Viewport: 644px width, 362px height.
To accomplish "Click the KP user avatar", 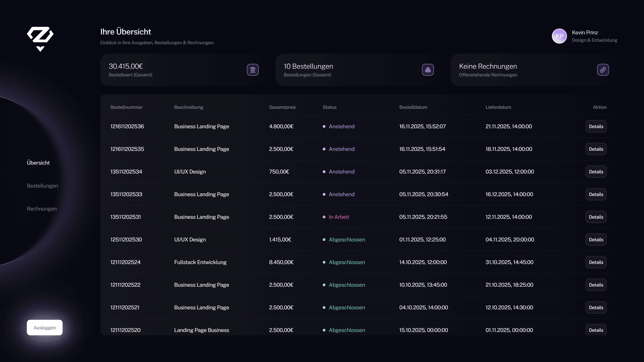I will (x=559, y=36).
